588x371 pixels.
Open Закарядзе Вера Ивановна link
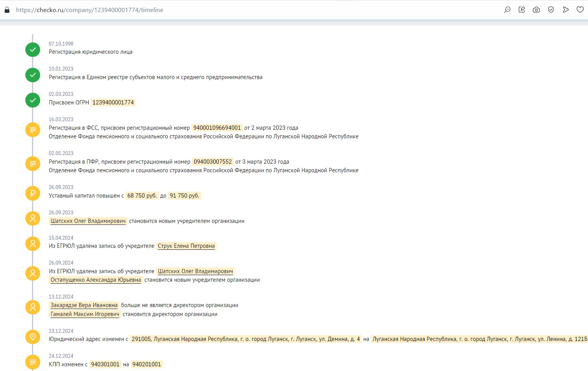tap(84, 305)
